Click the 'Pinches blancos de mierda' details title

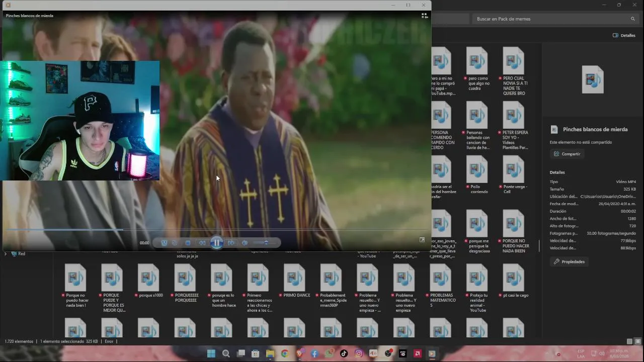(x=595, y=129)
